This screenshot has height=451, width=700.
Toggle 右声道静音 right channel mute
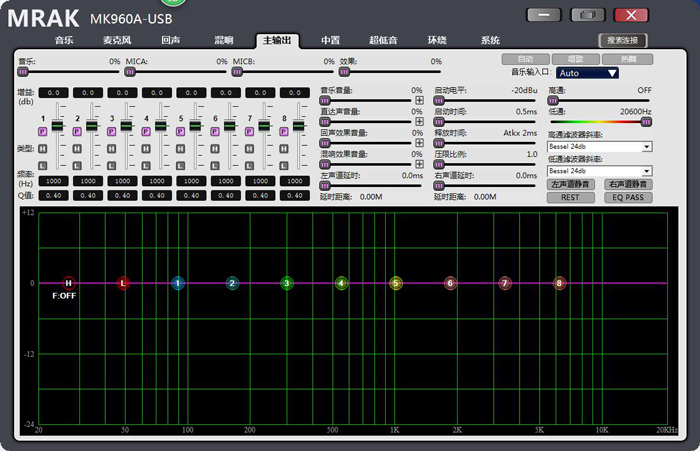point(626,185)
